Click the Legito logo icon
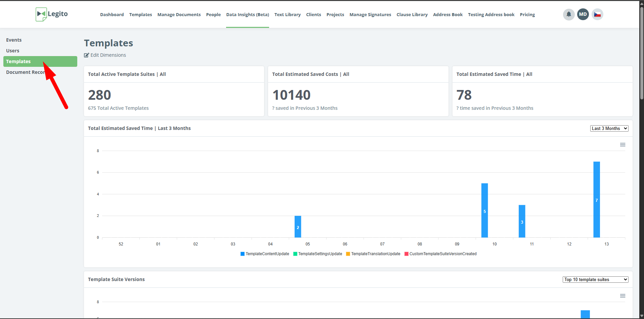The width and height of the screenshot is (644, 319). tap(41, 14)
